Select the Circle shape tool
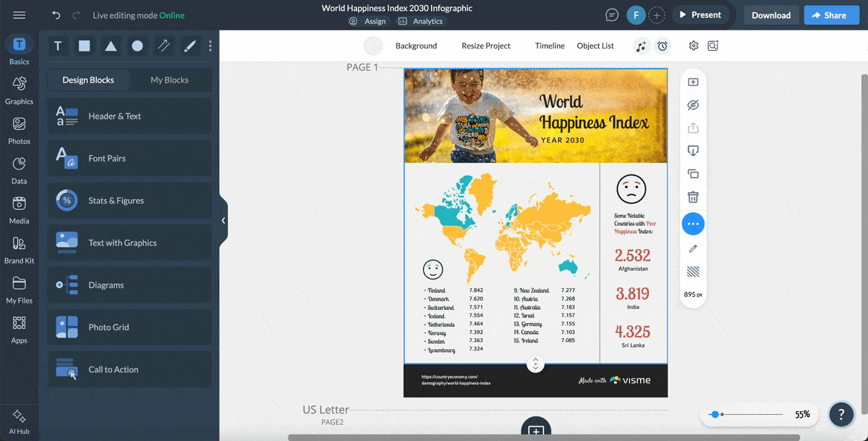868x441 pixels. (x=137, y=46)
